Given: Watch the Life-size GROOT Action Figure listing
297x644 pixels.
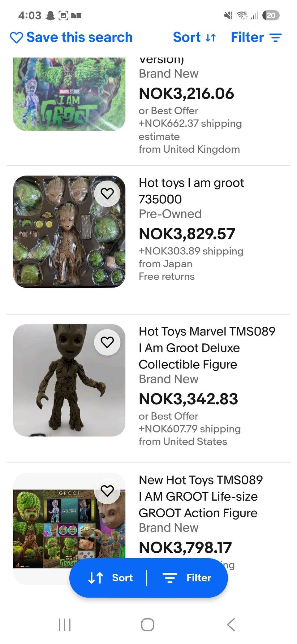Looking at the screenshot, I should click(107, 491).
